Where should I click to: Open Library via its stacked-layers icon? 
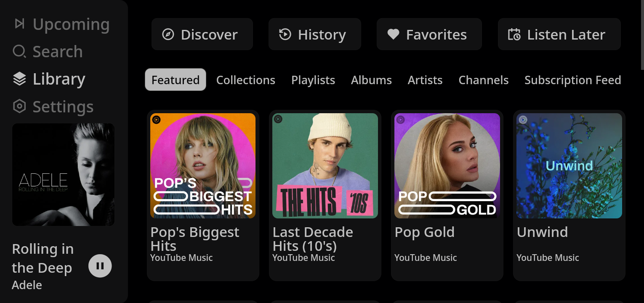click(x=19, y=79)
